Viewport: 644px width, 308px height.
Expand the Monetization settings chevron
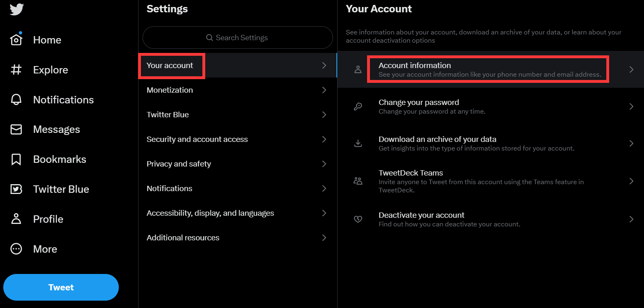324,90
